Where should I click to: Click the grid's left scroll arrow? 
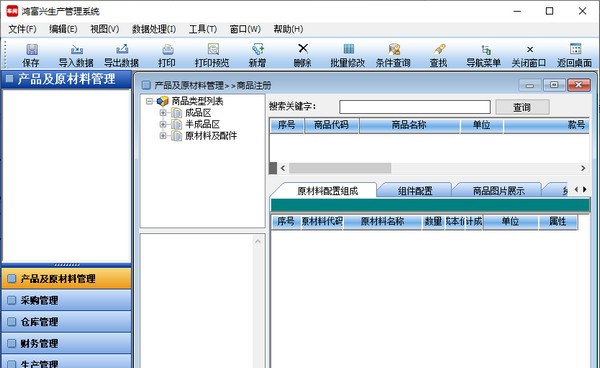point(283,168)
